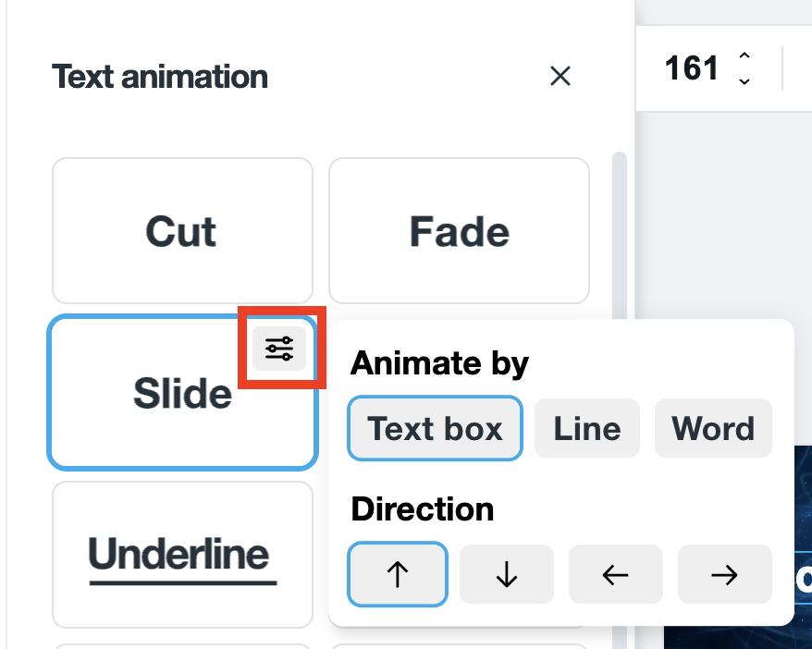Animate by Text box option
The width and height of the screenshot is (812, 649).
(435, 429)
